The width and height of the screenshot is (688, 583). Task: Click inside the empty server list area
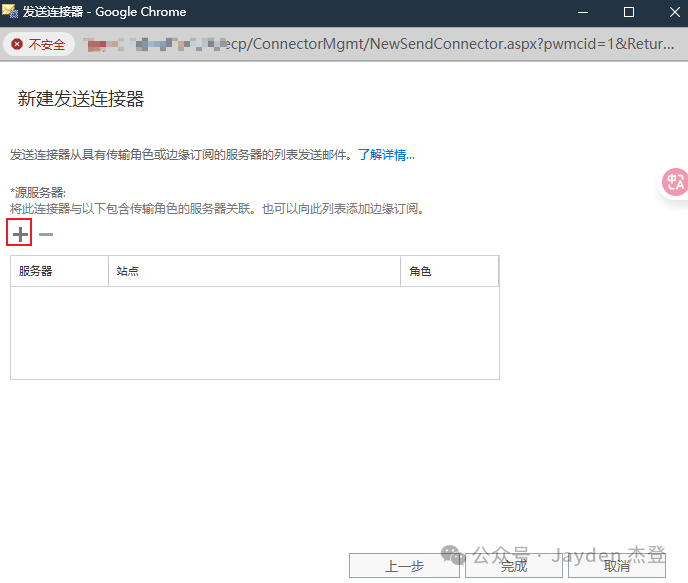point(254,332)
